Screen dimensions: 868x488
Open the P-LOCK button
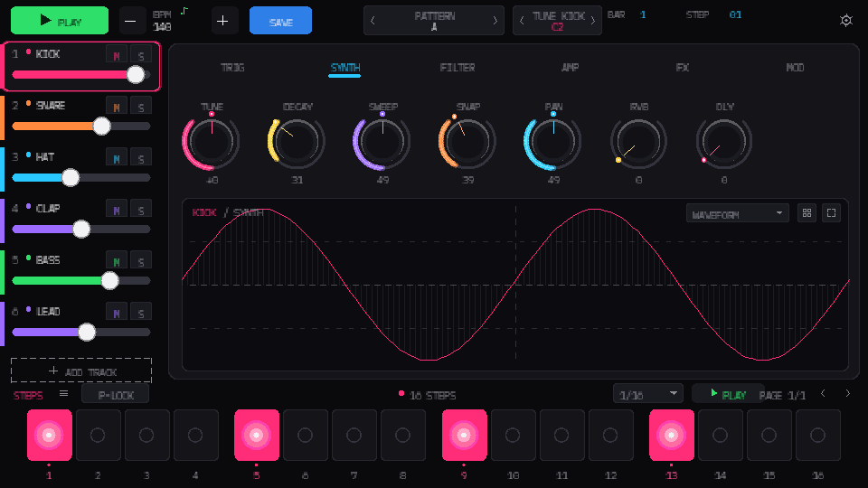[x=115, y=395]
